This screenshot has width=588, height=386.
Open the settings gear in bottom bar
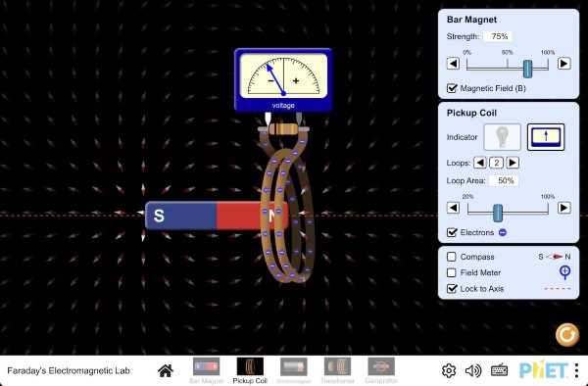pos(449,370)
